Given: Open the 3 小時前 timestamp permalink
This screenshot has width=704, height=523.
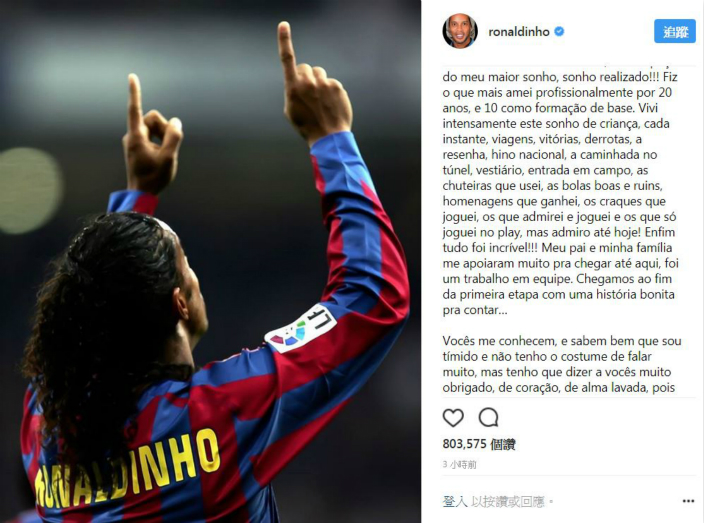Looking at the screenshot, I should click(x=459, y=464).
